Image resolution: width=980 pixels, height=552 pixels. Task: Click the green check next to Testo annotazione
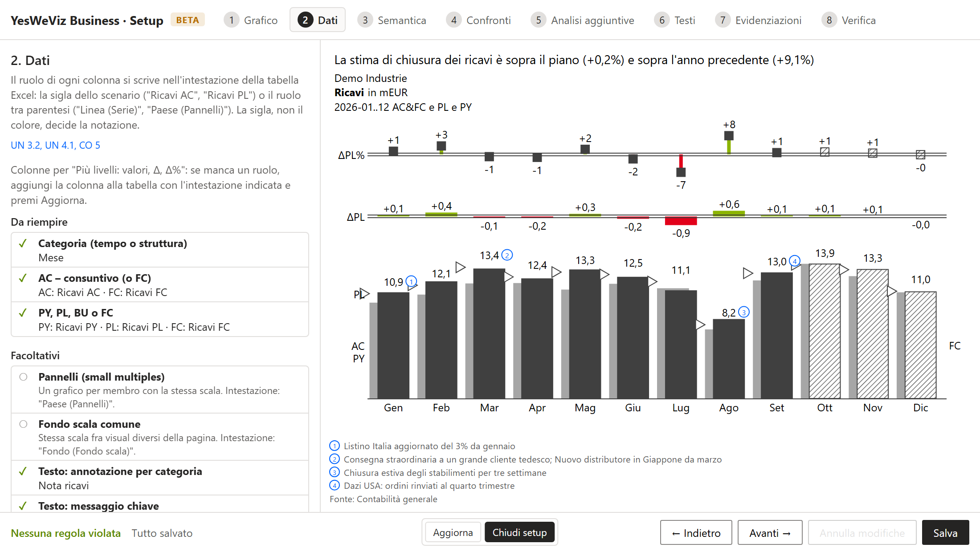click(23, 471)
